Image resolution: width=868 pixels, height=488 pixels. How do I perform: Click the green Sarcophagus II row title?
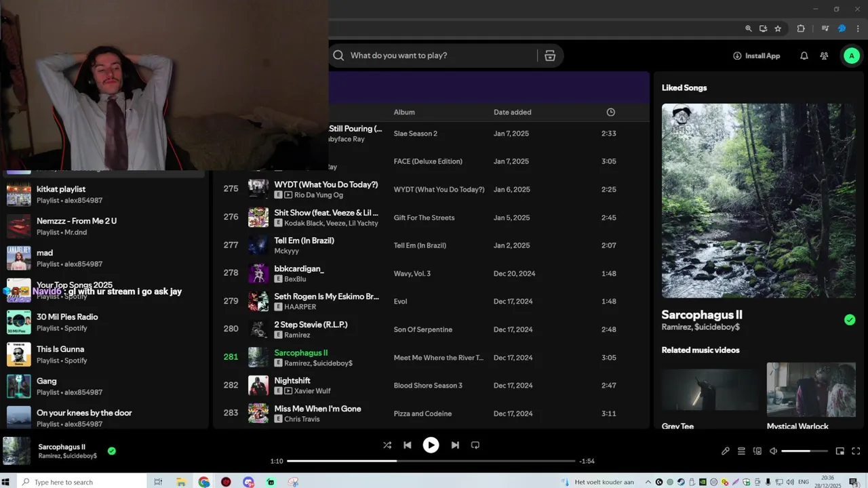301,352
